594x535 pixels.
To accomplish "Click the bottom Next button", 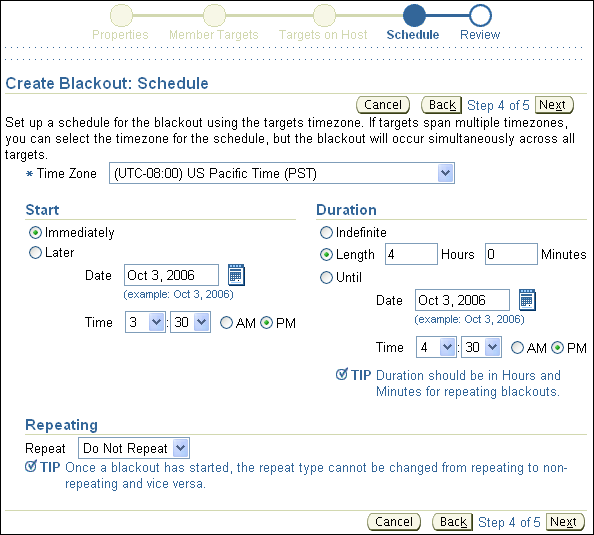I will (x=565, y=522).
